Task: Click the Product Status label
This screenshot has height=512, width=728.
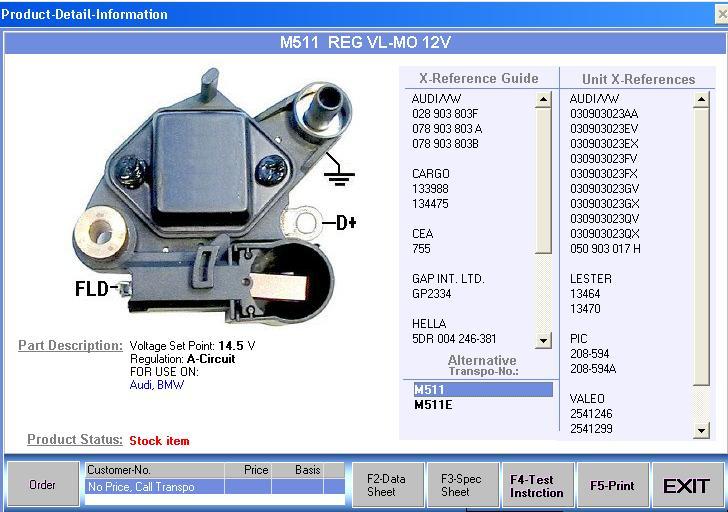Action: pyautogui.click(x=75, y=439)
